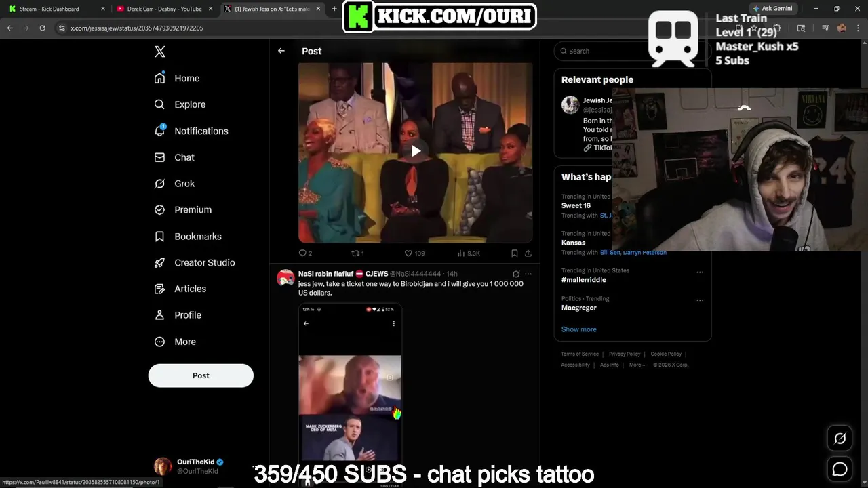The height and width of the screenshot is (488, 868).
Task: Open Home in X sidebar
Action: 177,78
